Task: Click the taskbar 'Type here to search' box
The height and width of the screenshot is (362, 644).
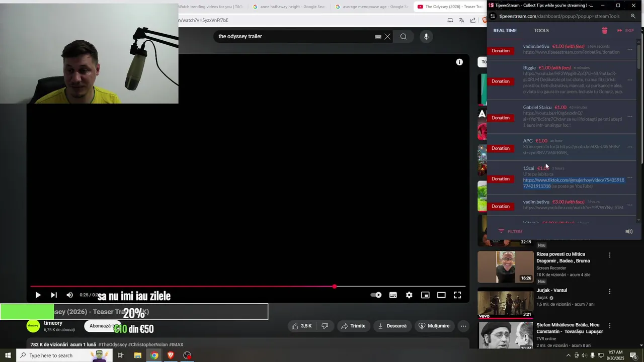Action: [x=64, y=355]
